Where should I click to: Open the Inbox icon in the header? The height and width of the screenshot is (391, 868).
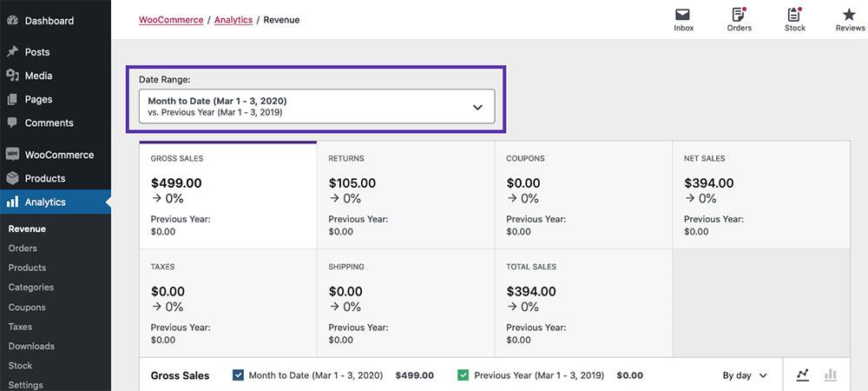(x=683, y=15)
